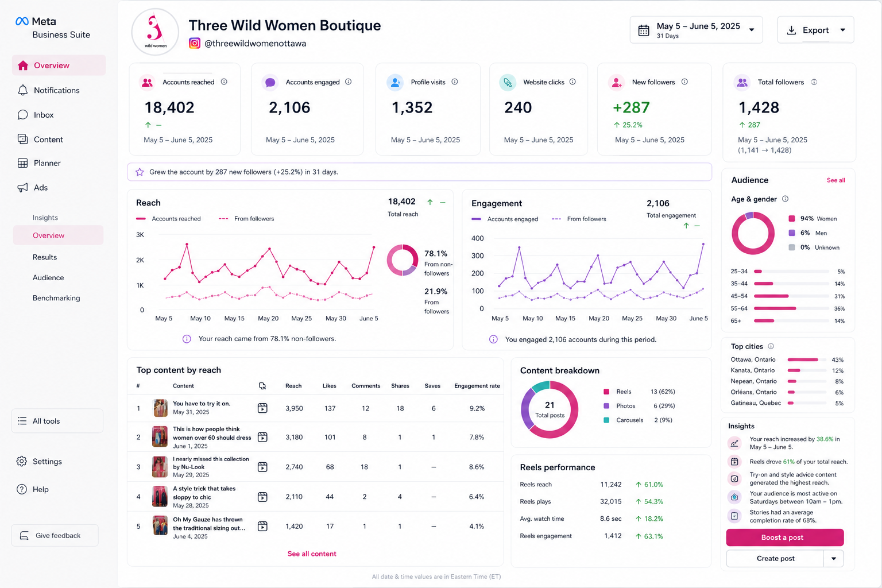
Task: Click the Create post button
Action: pyautogui.click(x=775, y=558)
